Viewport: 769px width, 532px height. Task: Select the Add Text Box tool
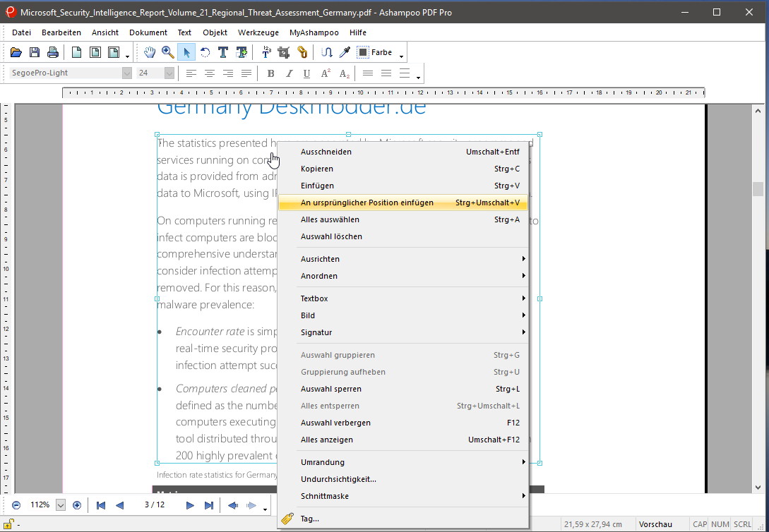pyautogui.click(x=242, y=52)
